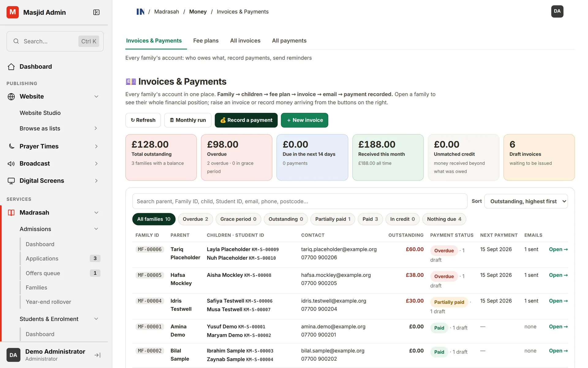Click the family search input field
The width and height of the screenshot is (588, 368).
click(x=300, y=201)
